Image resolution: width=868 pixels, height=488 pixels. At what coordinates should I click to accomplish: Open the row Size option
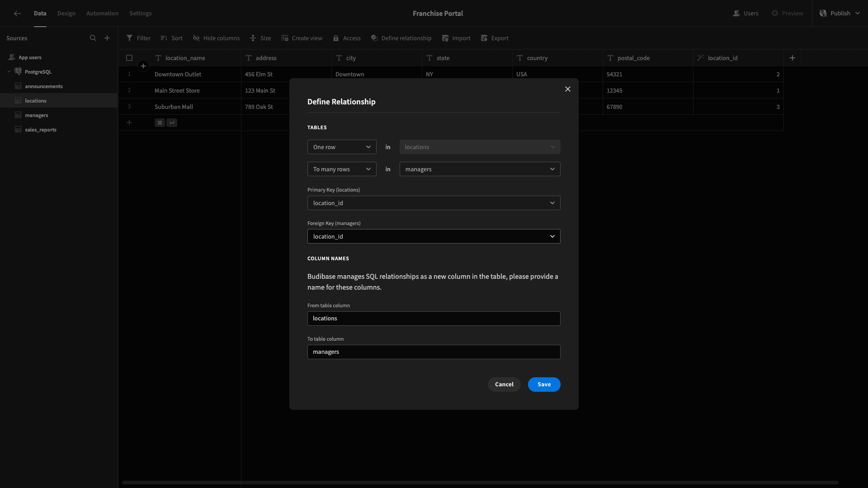point(260,38)
